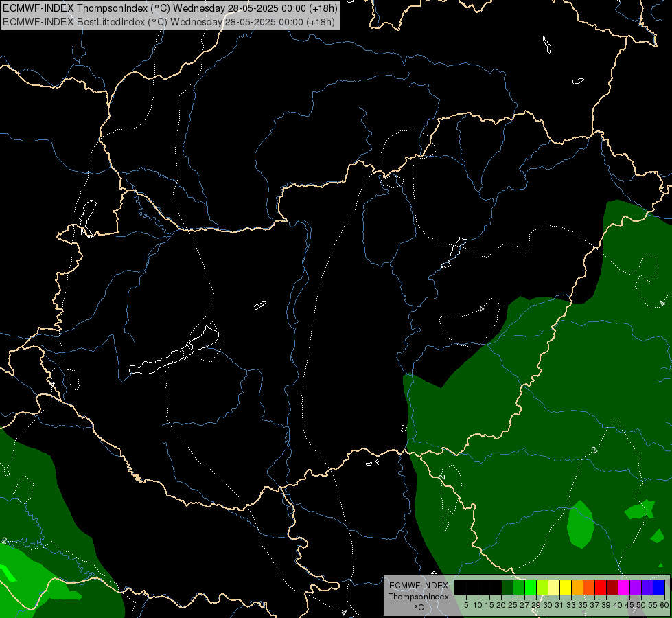Viewport: 672px width, 618px height.
Task: Click the dark green 20–25 legend swatch
Action: tap(507, 587)
